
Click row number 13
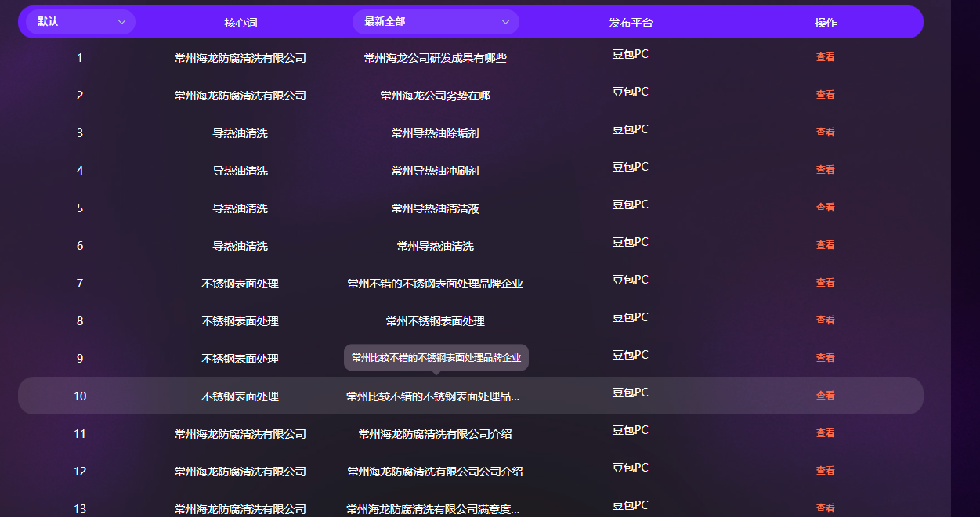point(80,509)
